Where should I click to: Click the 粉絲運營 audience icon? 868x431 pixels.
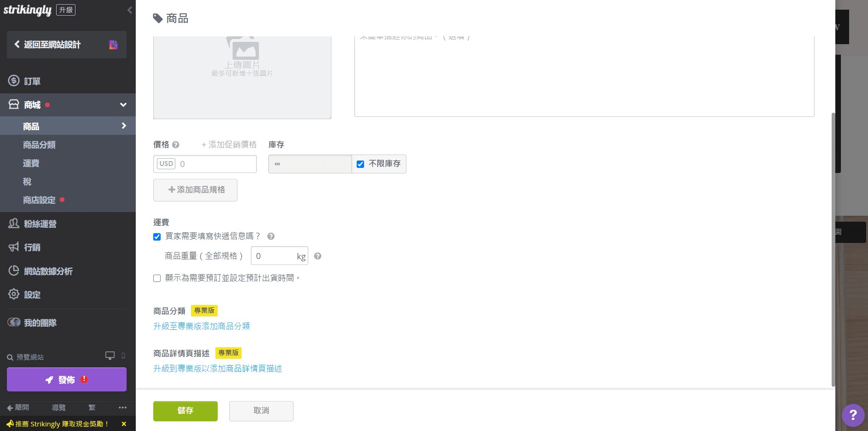[13, 224]
